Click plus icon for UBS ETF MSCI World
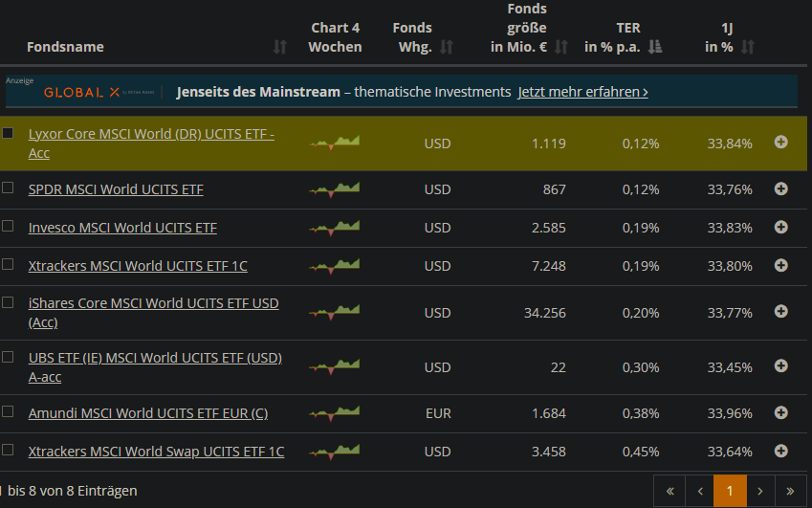812x508 pixels. tap(781, 366)
